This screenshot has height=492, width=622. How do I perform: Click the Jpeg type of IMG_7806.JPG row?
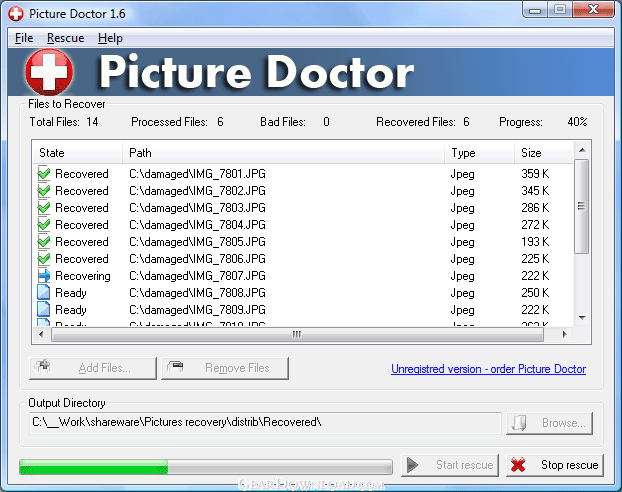tap(462, 259)
